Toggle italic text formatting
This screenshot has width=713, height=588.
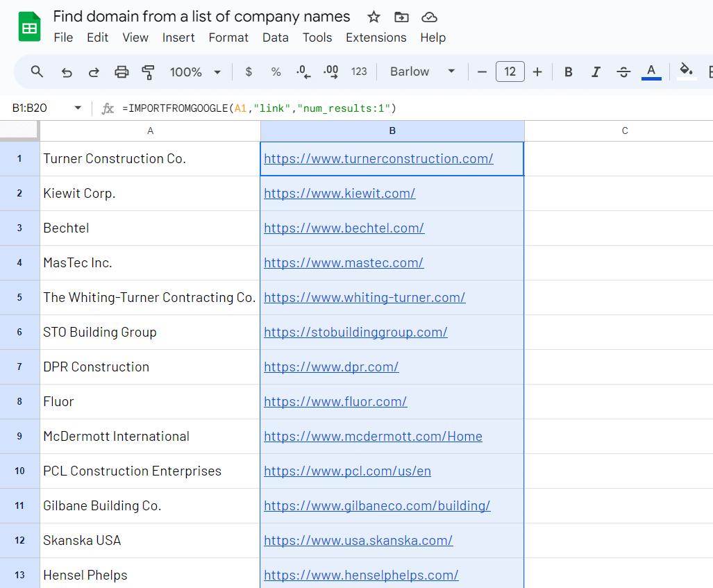coord(596,72)
